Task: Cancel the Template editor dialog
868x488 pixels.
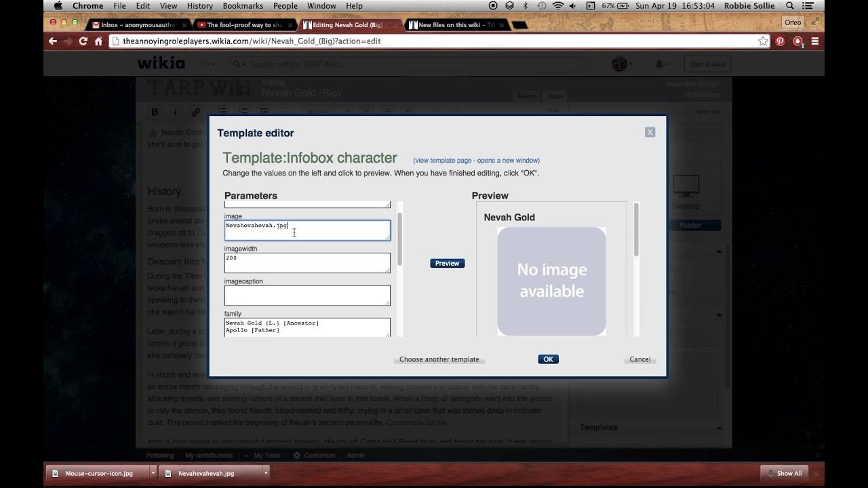Action: tap(639, 359)
